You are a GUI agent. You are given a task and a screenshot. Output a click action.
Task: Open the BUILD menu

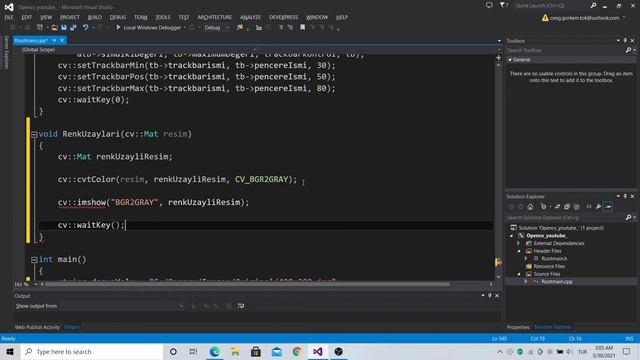point(95,17)
